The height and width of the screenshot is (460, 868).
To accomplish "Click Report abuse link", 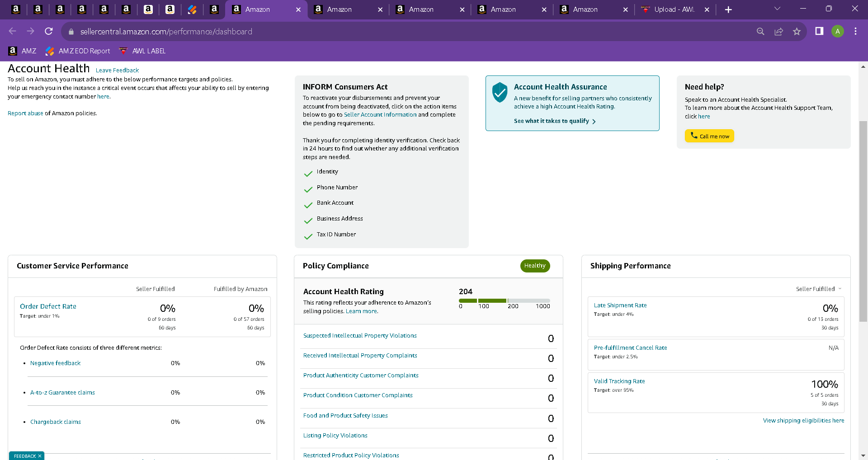I will click(25, 113).
